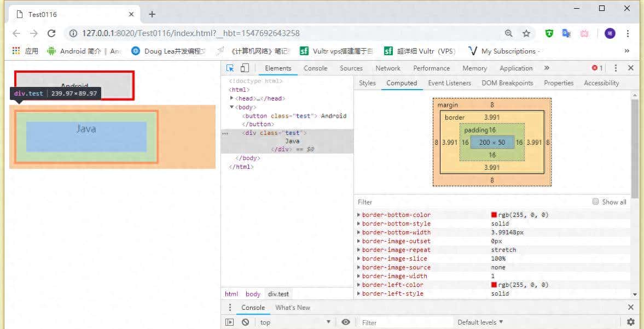Open the top context selector dropdown
Image resolution: width=644 pixels, height=329 pixels.
click(x=294, y=322)
